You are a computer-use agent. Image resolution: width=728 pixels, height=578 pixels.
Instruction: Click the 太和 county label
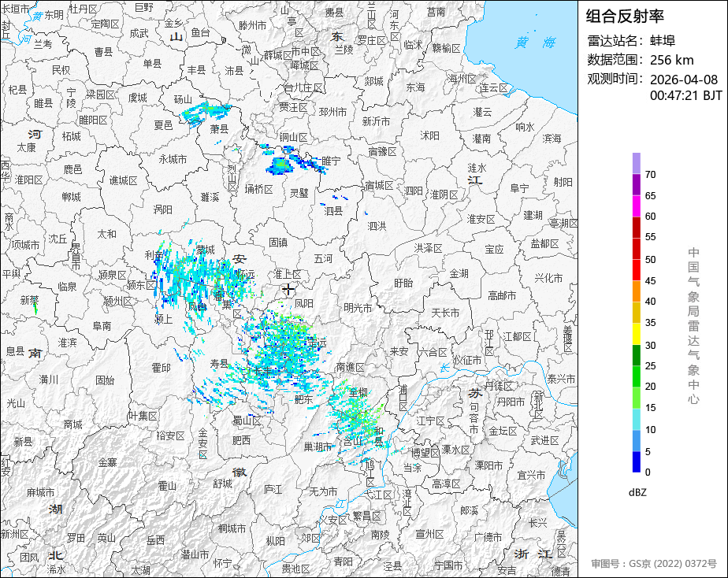click(107, 234)
